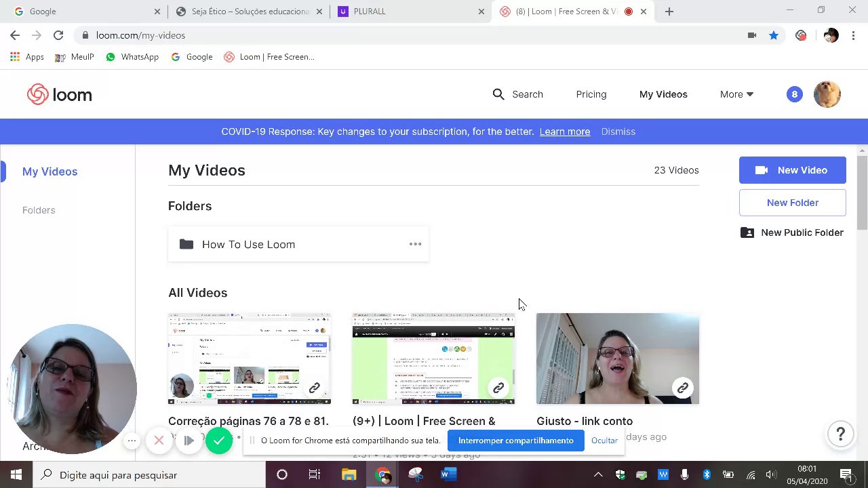Show hidden system tray icons
The image size is (868, 488).
pos(598,475)
